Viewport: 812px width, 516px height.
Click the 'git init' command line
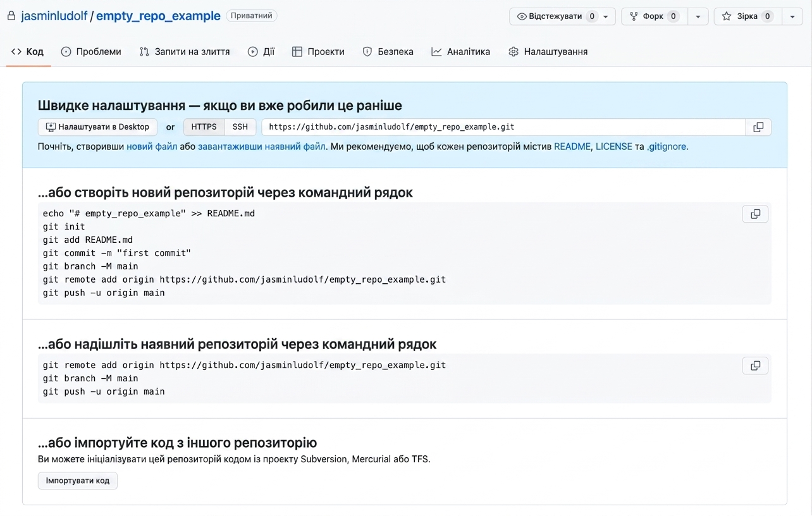[x=64, y=227]
